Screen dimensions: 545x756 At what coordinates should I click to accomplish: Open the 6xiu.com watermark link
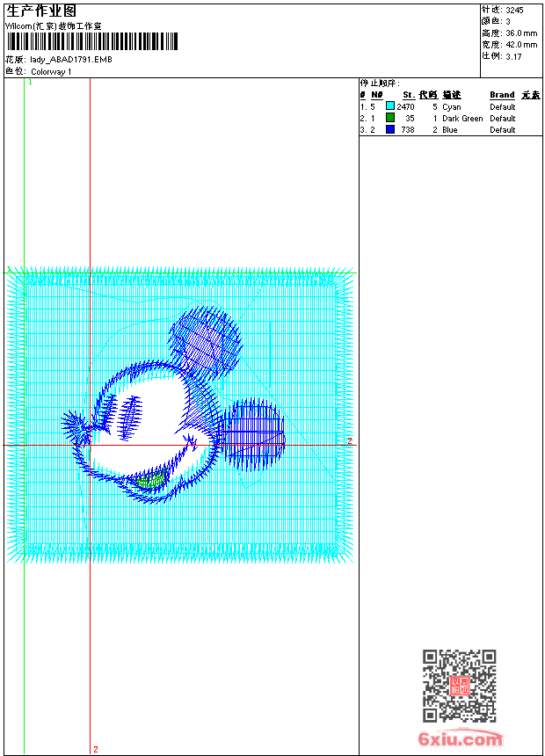(461, 739)
